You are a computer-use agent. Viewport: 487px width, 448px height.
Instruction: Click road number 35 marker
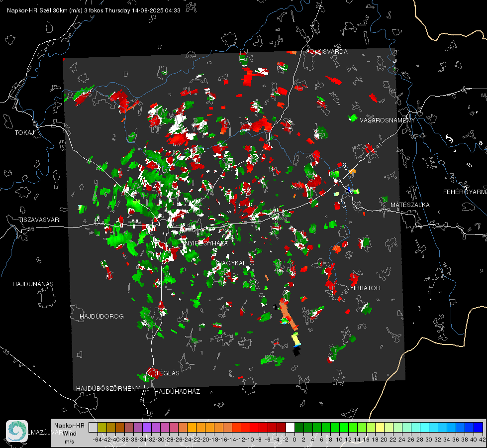[6, 352]
